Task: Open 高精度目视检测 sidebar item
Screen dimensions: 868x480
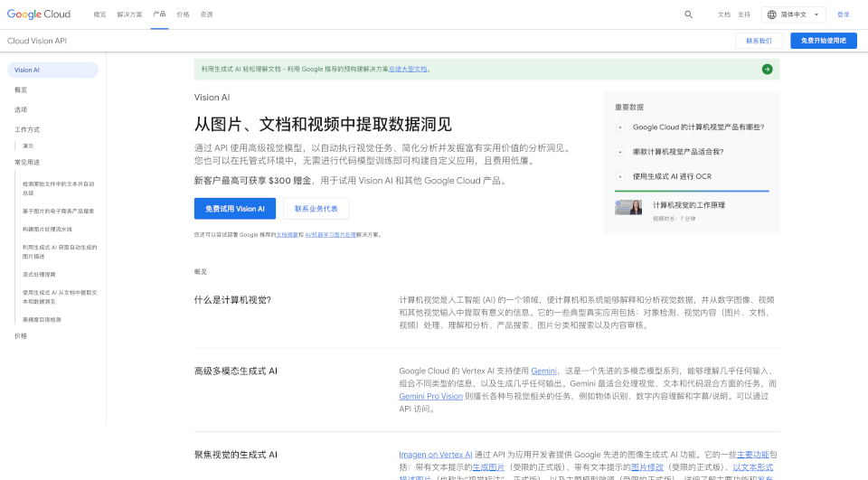Action: [42, 320]
